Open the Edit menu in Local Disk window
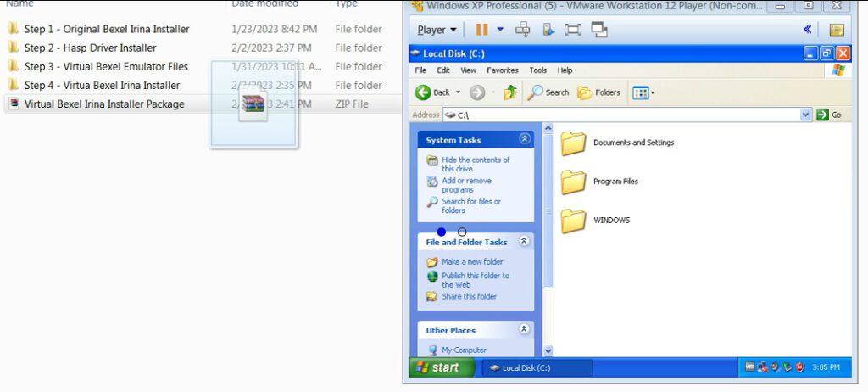This screenshot has height=392, width=868. [x=443, y=70]
